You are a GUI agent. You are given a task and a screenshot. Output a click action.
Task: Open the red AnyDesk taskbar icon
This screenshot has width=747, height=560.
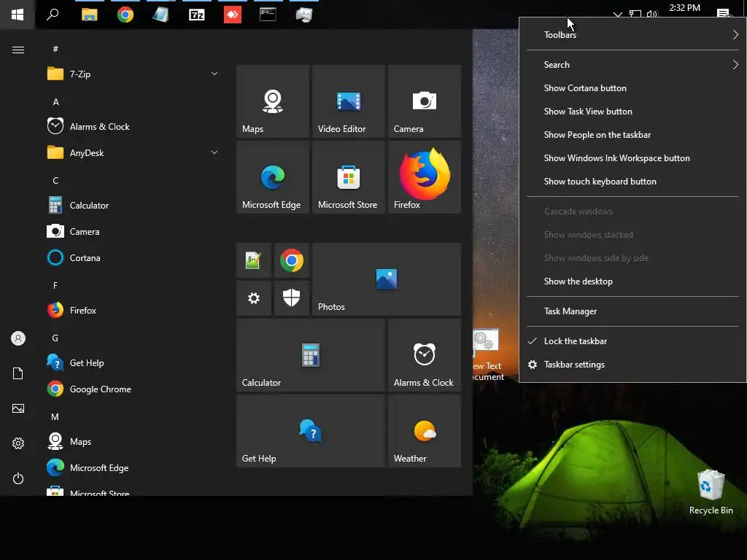pos(233,15)
